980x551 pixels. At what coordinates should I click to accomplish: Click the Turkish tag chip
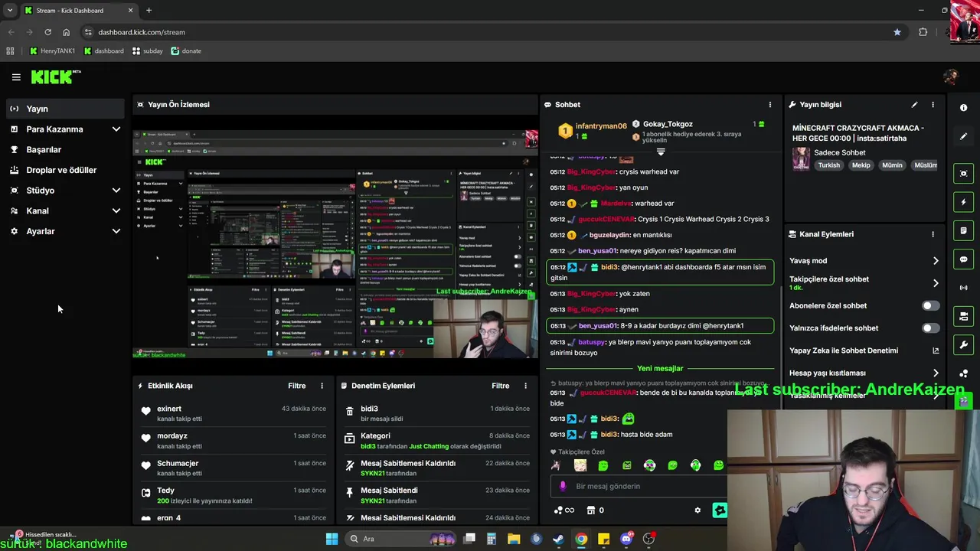[x=828, y=165]
